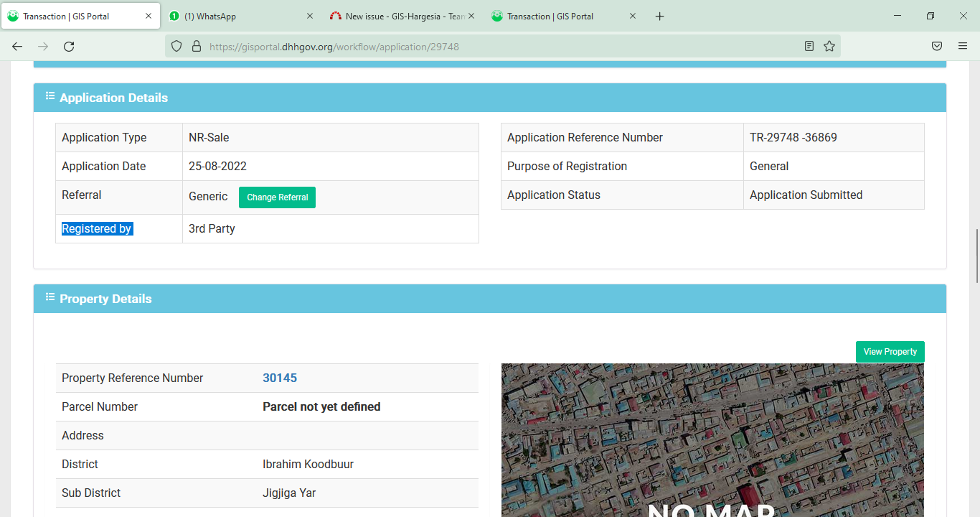This screenshot has height=517, width=980.
Task: Close the last Transaction GIS Portal tab
Action: [633, 16]
